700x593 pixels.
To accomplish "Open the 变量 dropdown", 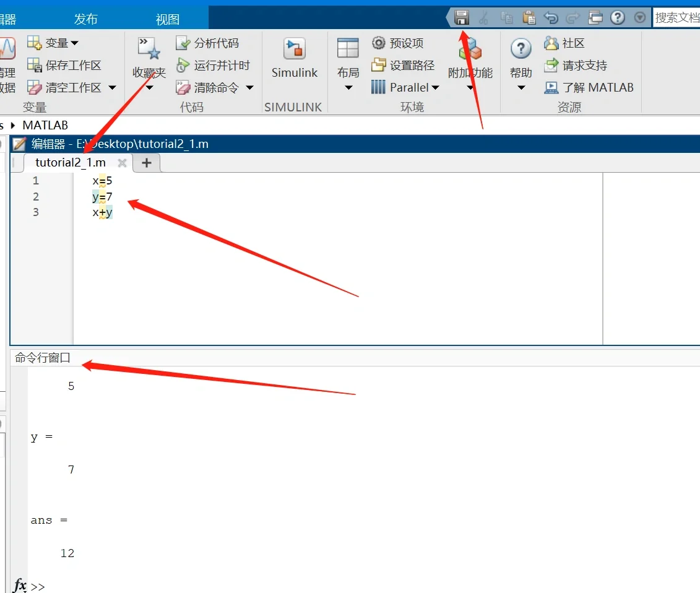I will pos(53,43).
